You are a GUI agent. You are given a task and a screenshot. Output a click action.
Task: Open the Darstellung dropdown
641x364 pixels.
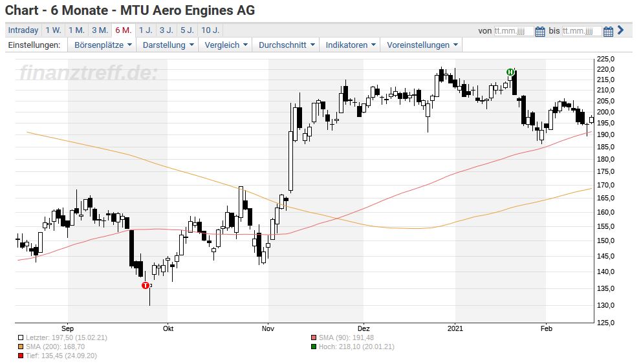click(168, 45)
